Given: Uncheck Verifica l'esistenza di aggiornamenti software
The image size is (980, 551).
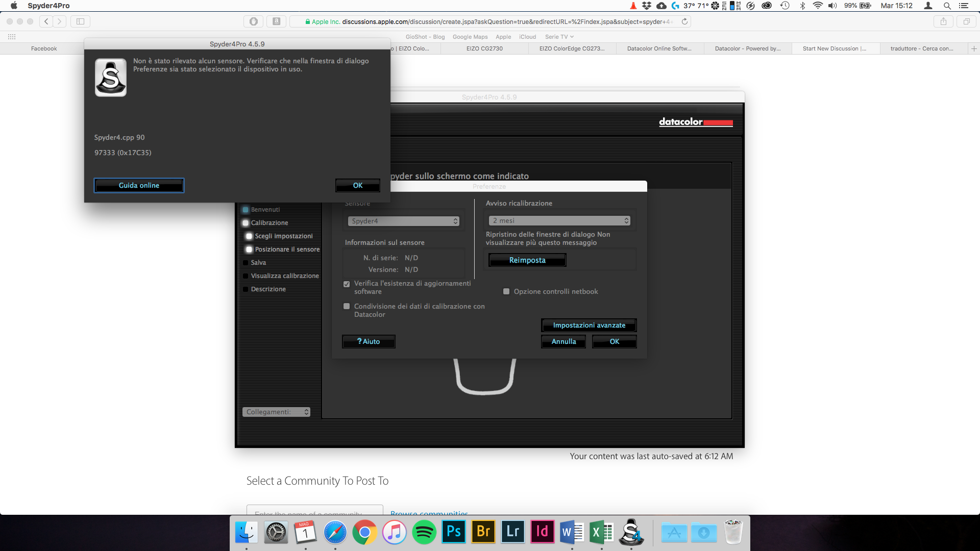Looking at the screenshot, I should point(347,284).
